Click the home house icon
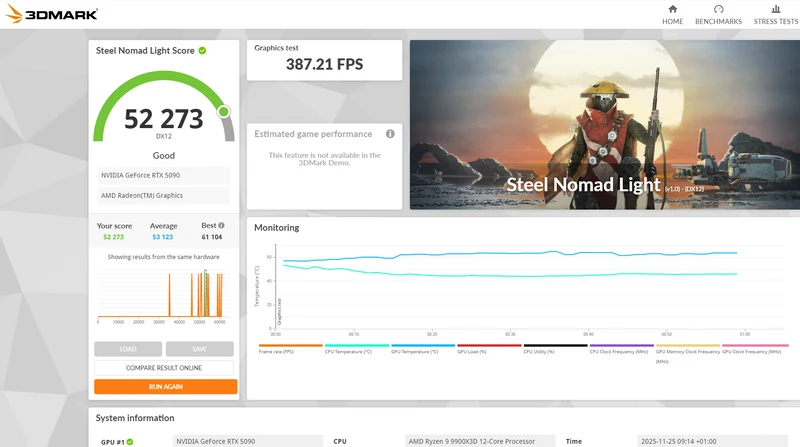 (x=672, y=9)
